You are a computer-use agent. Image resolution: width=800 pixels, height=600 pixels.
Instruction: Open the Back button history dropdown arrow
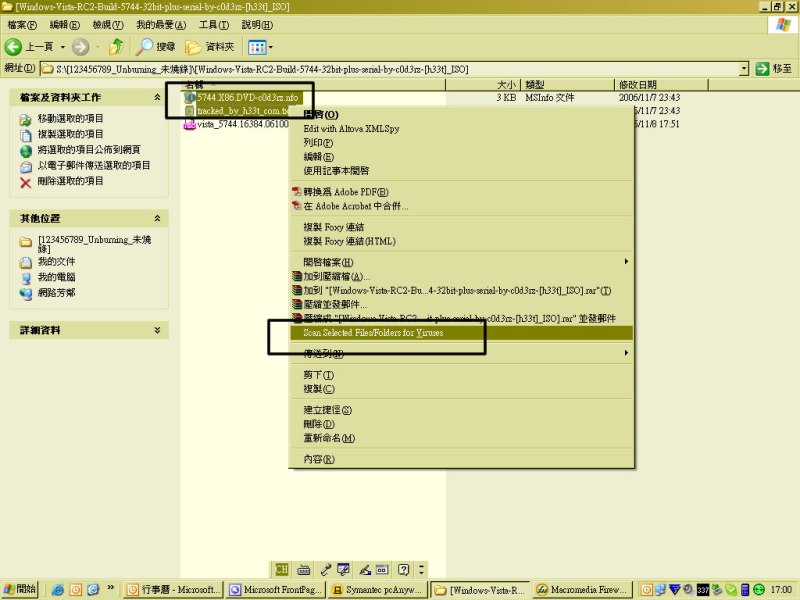click(x=63, y=47)
